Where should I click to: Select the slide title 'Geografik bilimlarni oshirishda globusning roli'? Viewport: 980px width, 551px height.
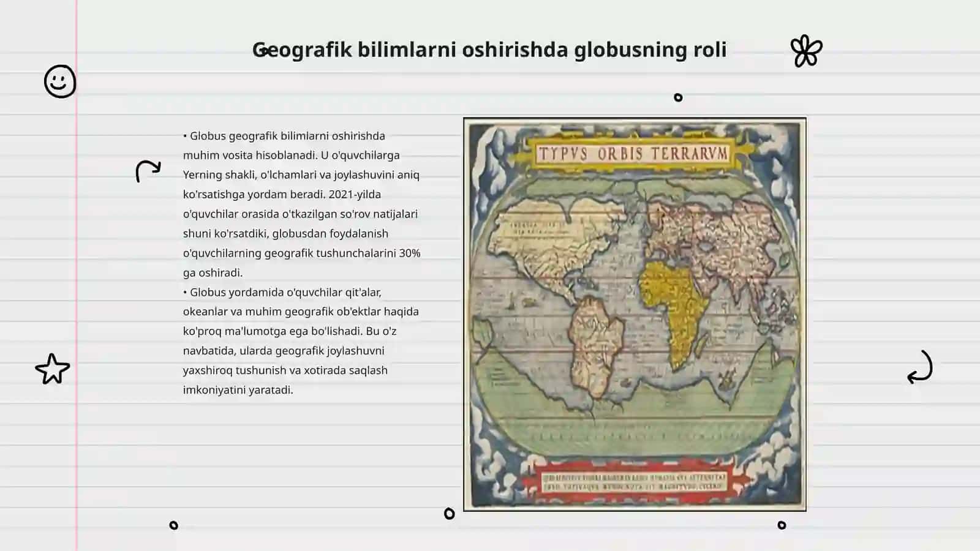pos(489,50)
